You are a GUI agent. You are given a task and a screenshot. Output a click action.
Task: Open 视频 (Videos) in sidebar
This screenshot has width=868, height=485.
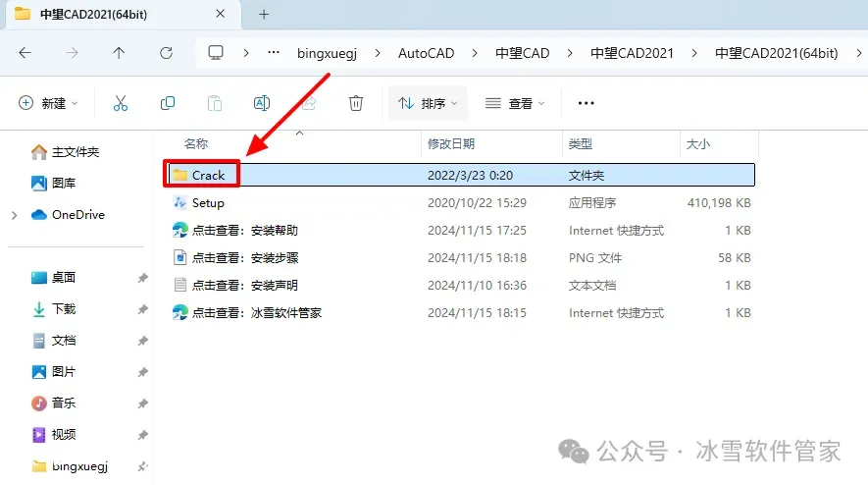point(54,435)
